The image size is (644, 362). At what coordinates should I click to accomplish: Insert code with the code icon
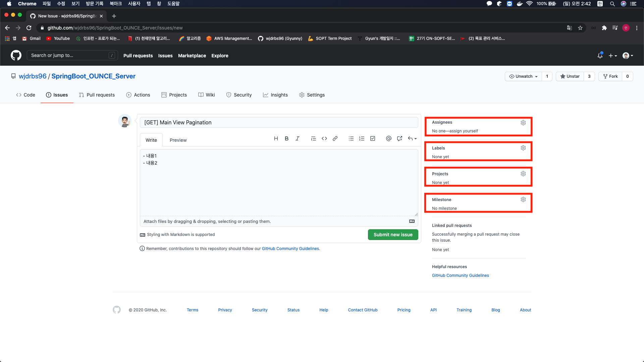point(324,138)
